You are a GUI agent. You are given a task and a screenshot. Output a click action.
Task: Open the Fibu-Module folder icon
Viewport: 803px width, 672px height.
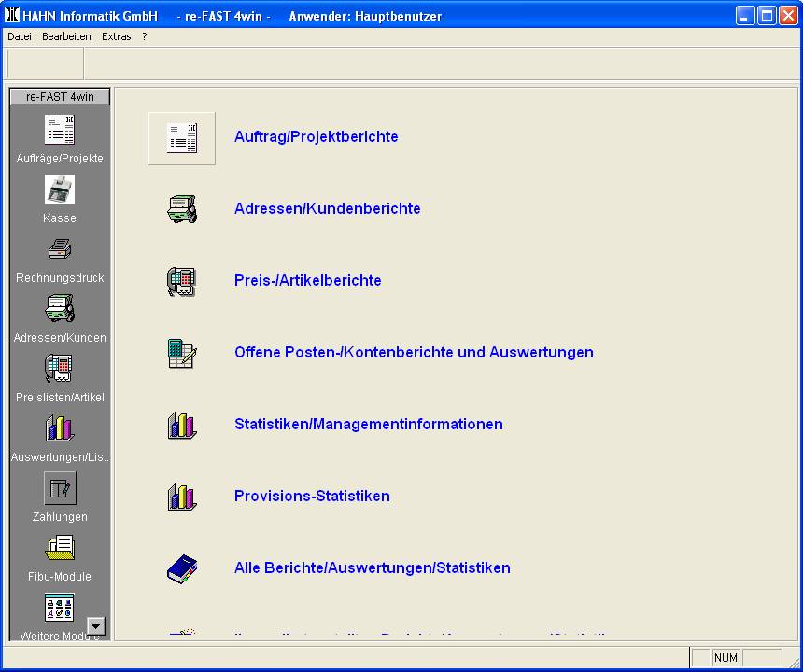pos(60,548)
